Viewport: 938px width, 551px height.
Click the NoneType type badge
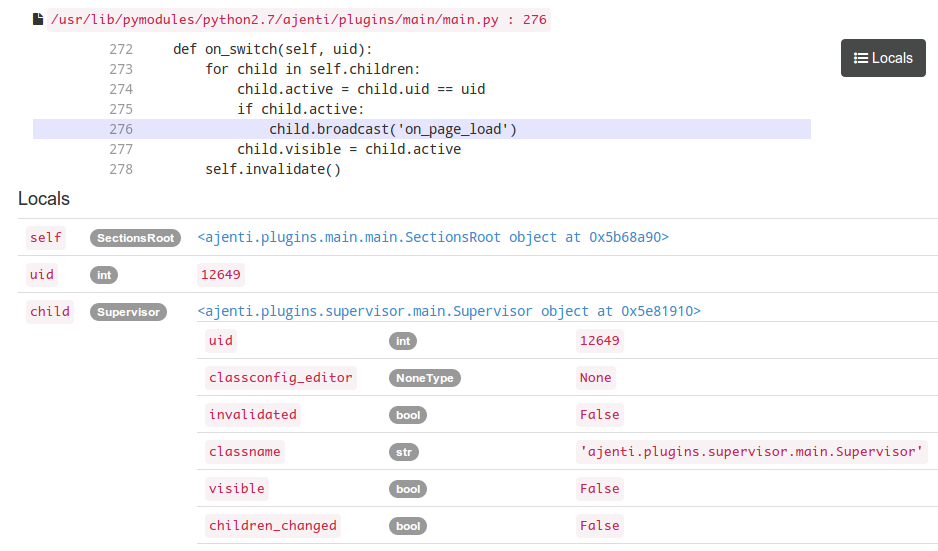pos(425,378)
